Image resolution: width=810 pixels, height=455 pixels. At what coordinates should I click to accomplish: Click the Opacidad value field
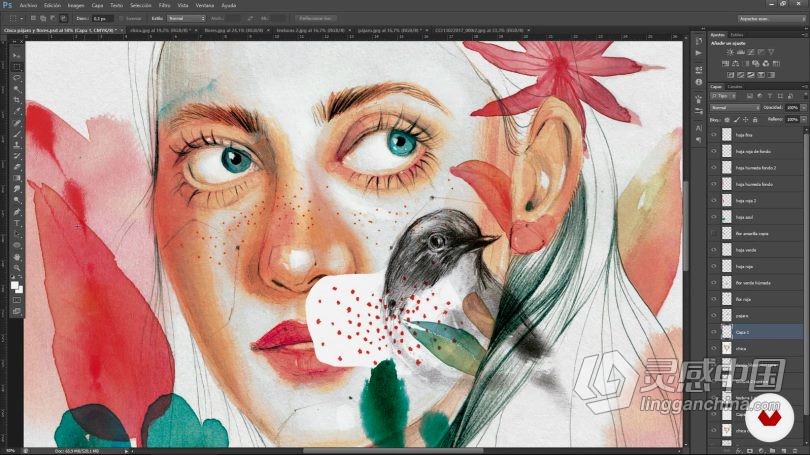(x=792, y=107)
